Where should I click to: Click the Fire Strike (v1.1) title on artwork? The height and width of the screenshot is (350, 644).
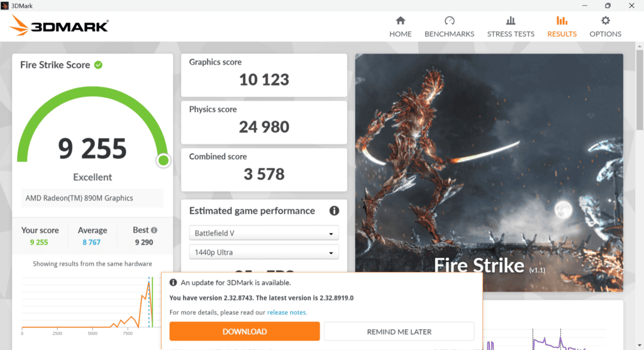[x=489, y=265]
